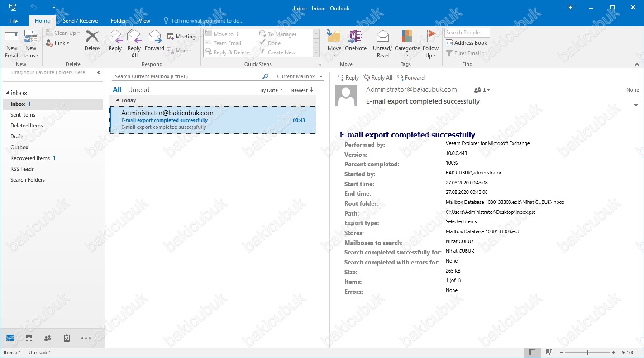Open the recipients count dropdown
The width and height of the screenshot is (644, 358).
(482, 90)
